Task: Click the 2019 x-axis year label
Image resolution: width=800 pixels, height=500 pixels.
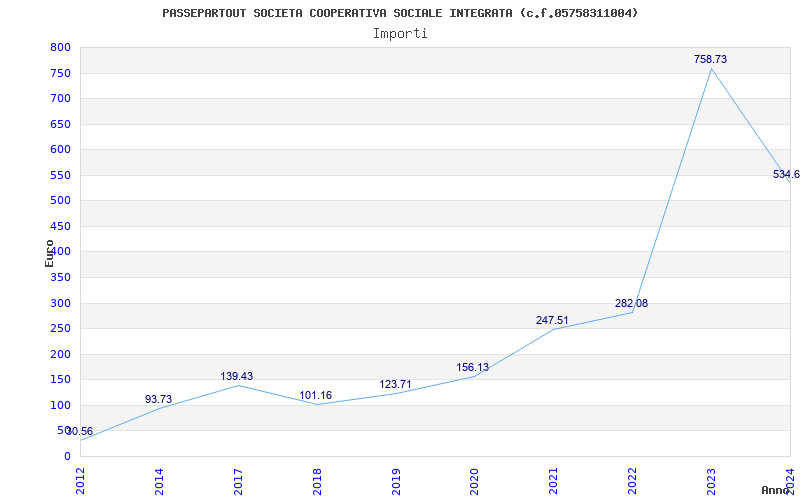Action: [x=396, y=481]
